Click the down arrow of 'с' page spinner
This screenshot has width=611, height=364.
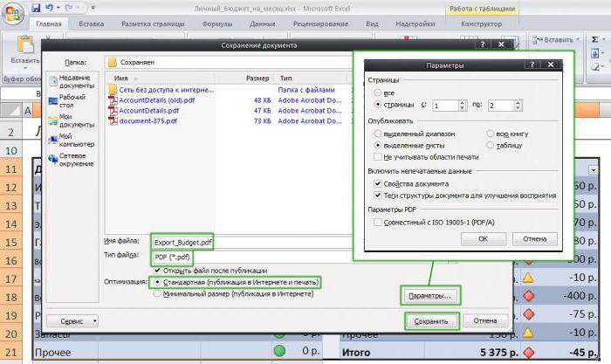pos(462,108)
